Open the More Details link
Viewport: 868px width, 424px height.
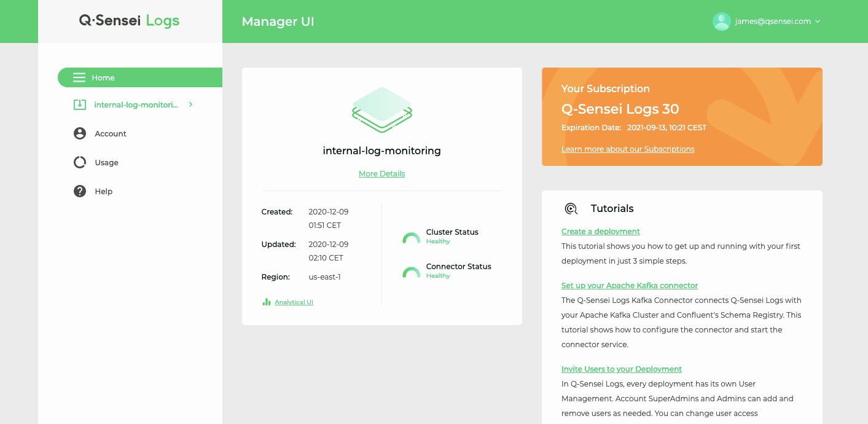tap(382, 174)
